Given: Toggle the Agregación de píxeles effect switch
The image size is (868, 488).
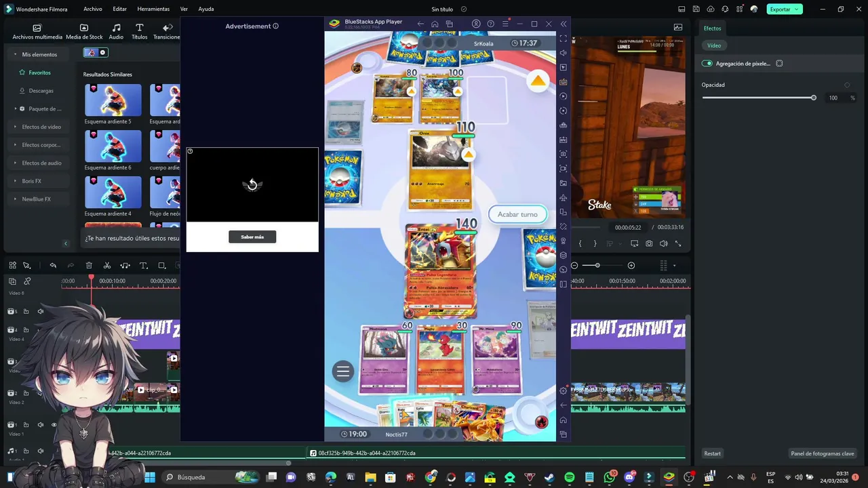Looking at the screenshot, I should pos(707,64).
